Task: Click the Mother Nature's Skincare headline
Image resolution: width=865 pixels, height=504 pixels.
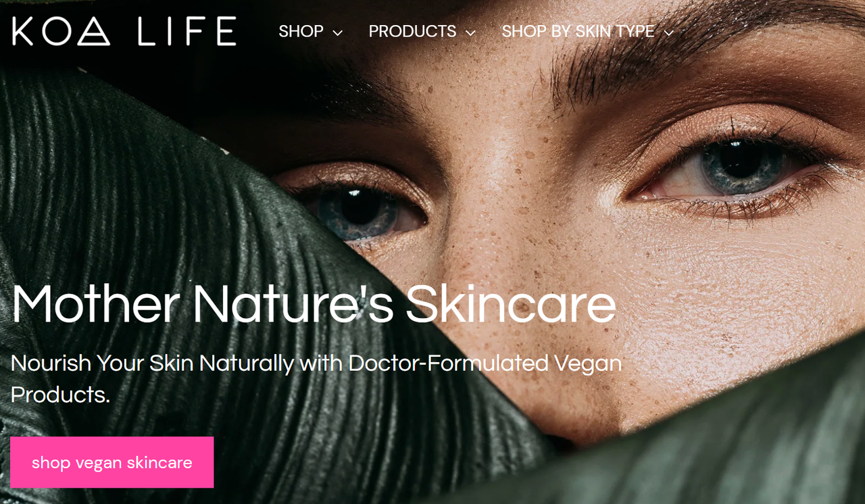Action: pyautogui.click(x=314, y=303)
